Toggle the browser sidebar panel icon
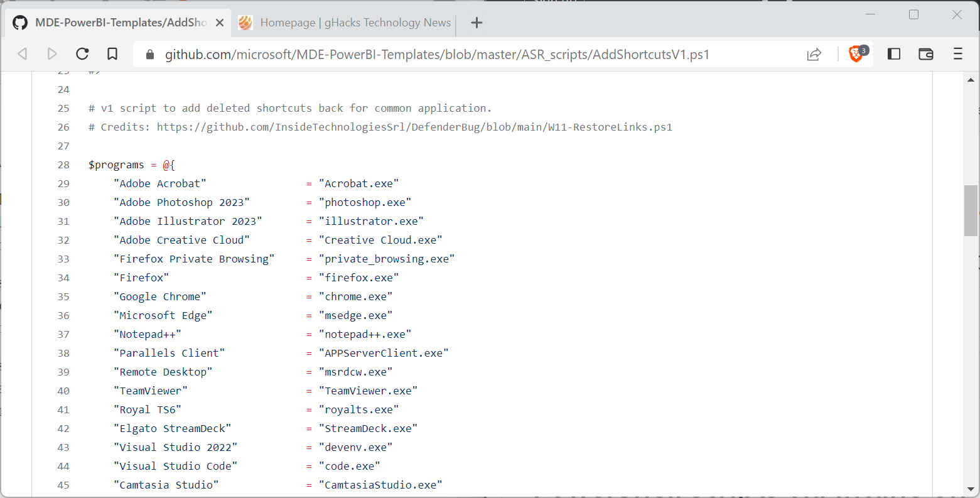980x498 pixels. coord(894,54)
